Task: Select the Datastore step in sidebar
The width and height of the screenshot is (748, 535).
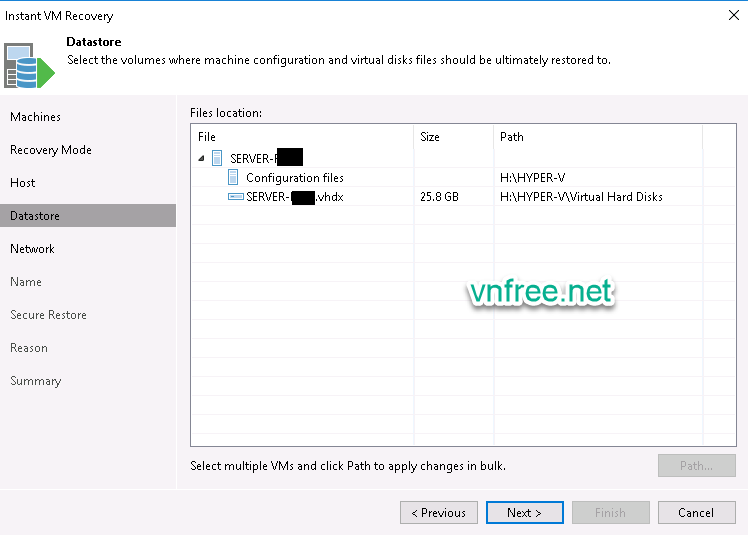Action: (35, 216)
